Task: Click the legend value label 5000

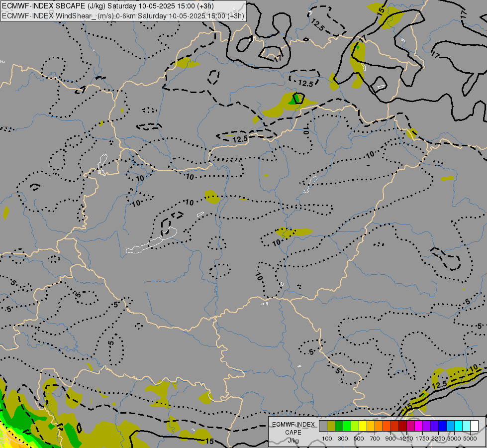Action: [470, 439]
